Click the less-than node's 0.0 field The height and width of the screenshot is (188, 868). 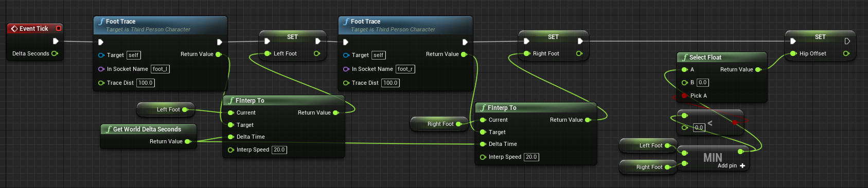click(699, 127)
